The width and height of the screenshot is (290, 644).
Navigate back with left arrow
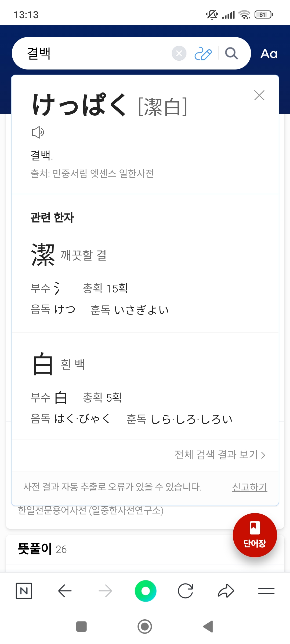[x=65, y=591]
